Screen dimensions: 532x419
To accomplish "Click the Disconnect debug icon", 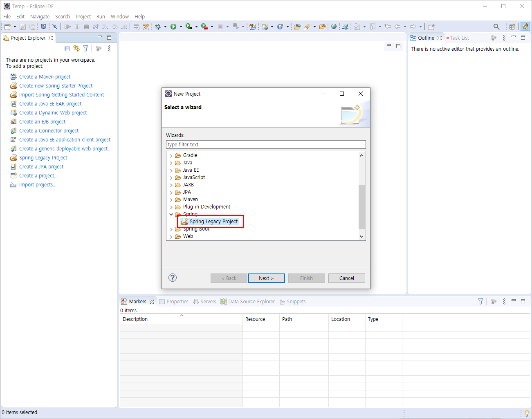I will pyautogui.click(x=96, y=27).
